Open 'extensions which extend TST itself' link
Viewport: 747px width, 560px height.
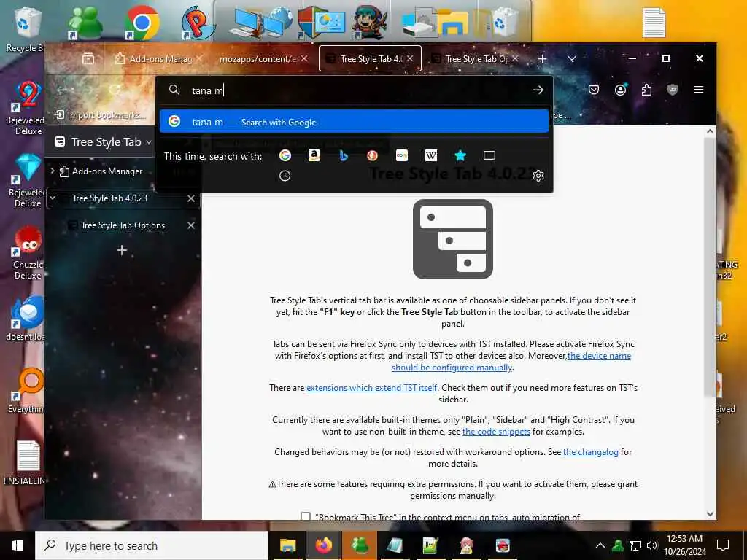pyautogui.click(x=371, y=388)
